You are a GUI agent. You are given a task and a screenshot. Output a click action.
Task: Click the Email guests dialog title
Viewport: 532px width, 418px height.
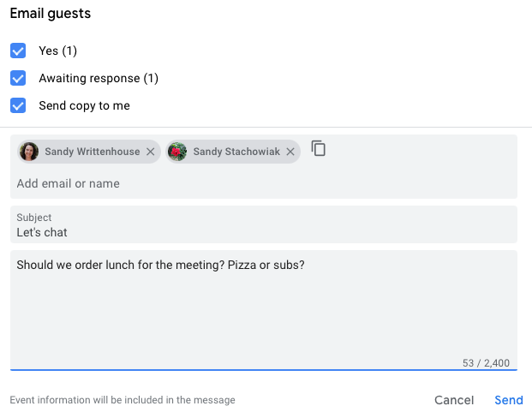coord(51,14)
